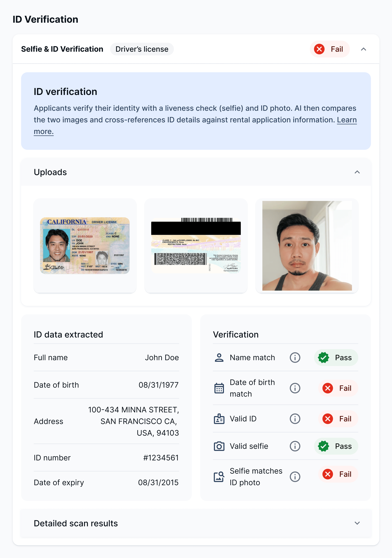The height and width of the screenshot is (558, 392).
Task: Click the Address field label
Action: (49, 421)
